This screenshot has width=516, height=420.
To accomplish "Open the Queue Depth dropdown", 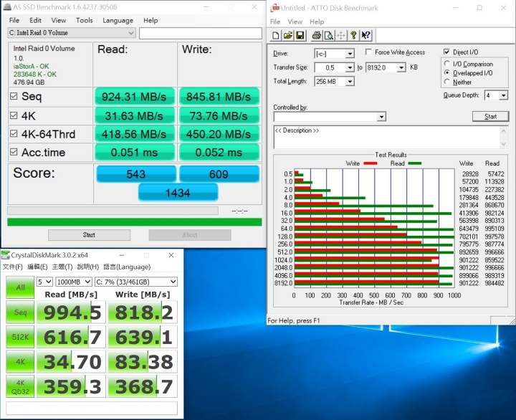I will [x=504, y=96].
